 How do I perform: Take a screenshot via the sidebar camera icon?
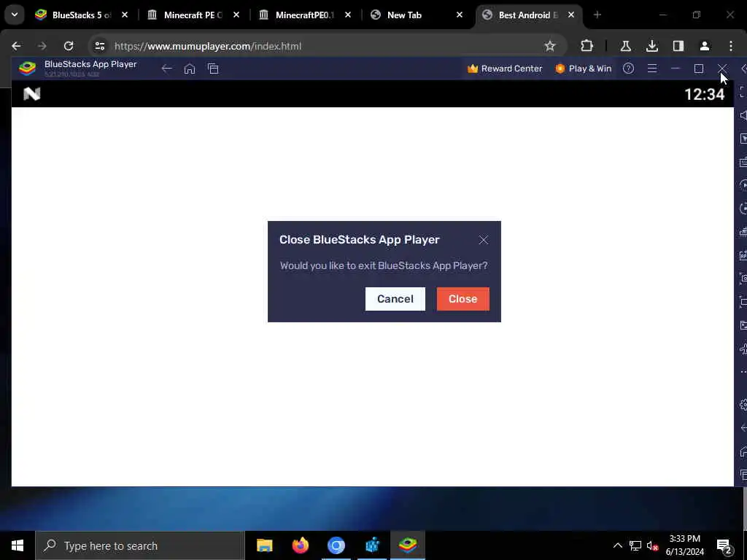743,279
